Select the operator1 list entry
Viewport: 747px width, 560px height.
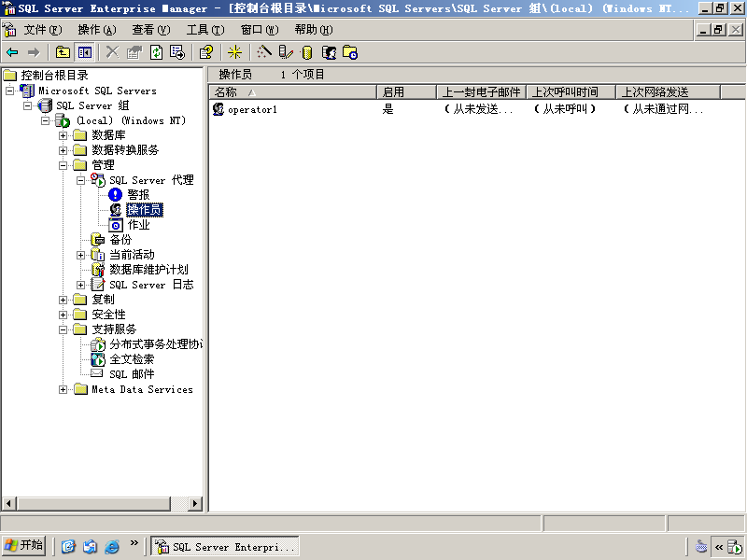click(252, 109)
